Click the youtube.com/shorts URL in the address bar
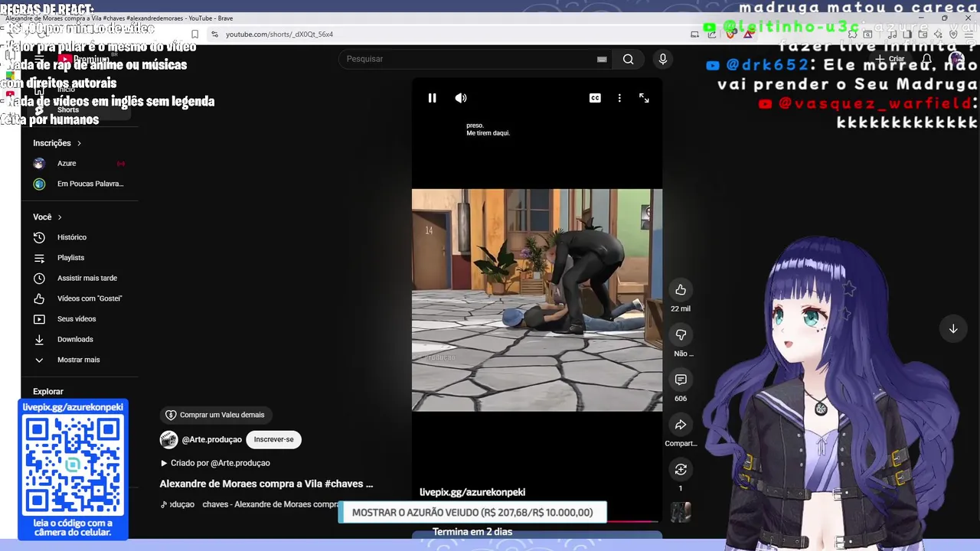The height and width of the screenshot is (551, 980). point(279,34)
